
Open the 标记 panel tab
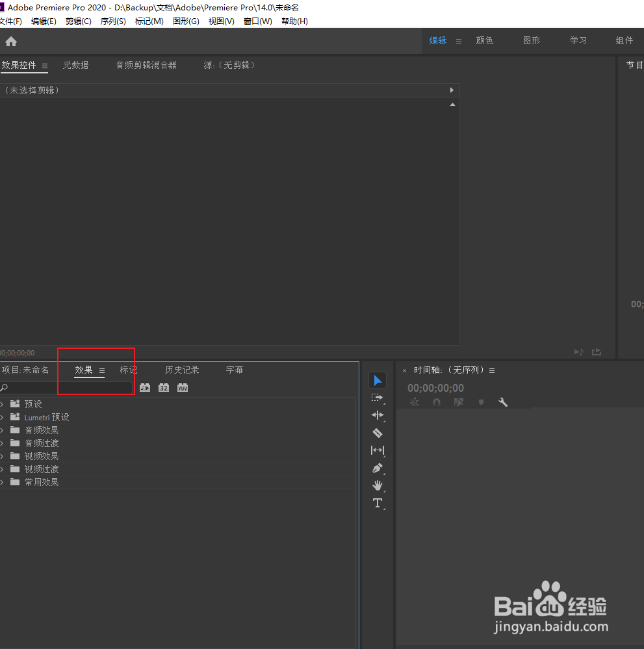[x=129, y=370]
